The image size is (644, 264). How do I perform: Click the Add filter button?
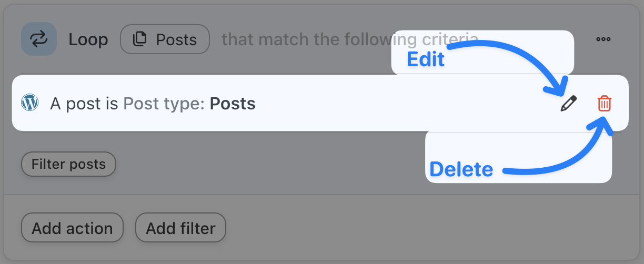[180, 228]
